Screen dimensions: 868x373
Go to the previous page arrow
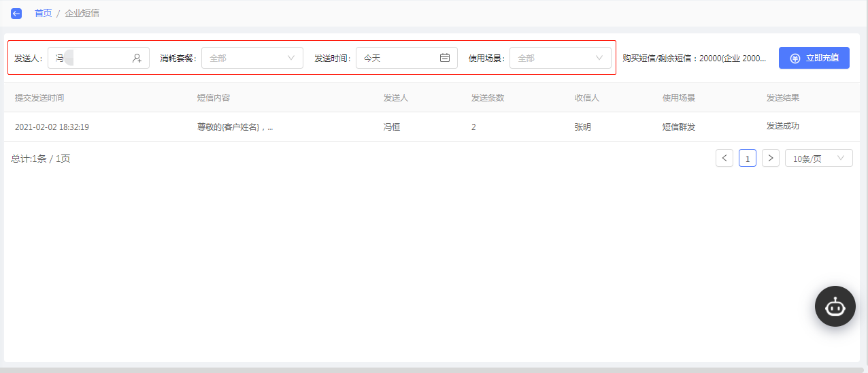click(x=724, y=158)
